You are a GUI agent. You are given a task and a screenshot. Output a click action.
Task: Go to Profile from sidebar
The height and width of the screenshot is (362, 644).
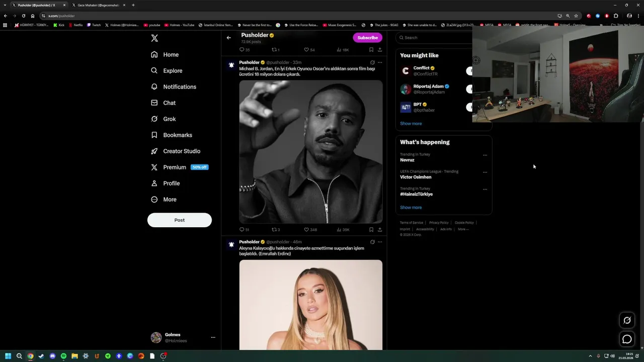pyautogui.click(x=166, y=183)
